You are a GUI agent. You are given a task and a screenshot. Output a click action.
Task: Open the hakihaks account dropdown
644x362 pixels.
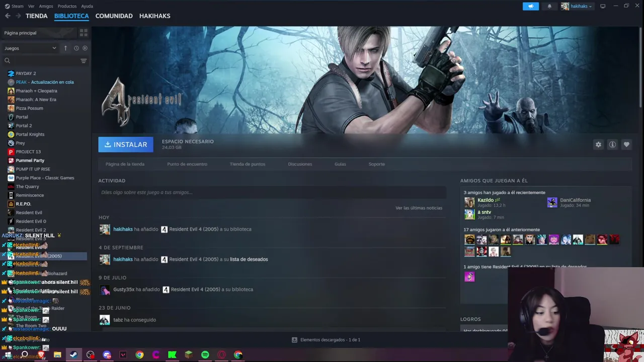pyautogui.click(x=577, y=6)
